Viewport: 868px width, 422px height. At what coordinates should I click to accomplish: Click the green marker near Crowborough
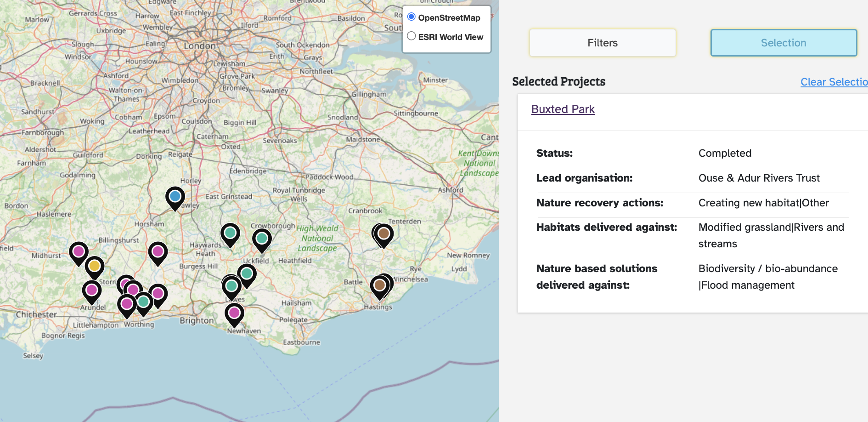[x=262, y=239]
